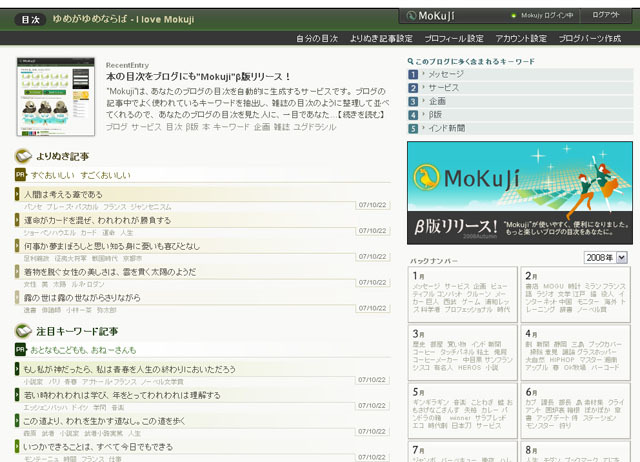Open article 露の世は露の世ながらさりながら

82,298
